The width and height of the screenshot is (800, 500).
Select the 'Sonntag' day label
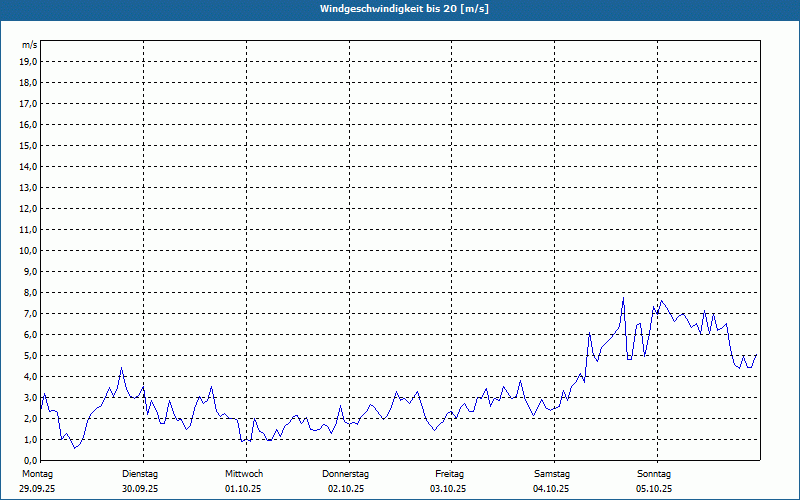click(654, 473)
